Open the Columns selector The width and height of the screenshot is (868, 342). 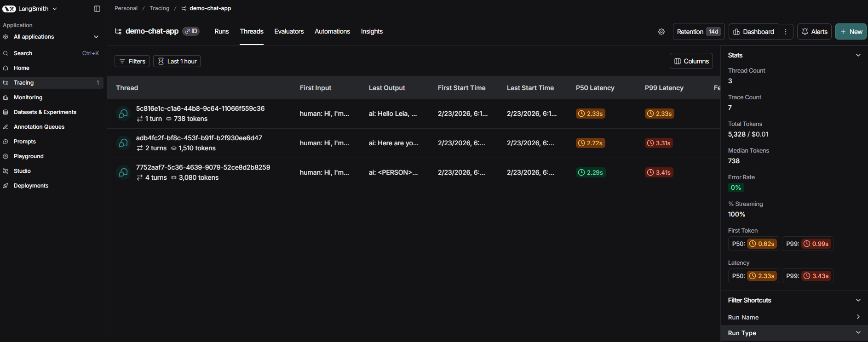691,61
